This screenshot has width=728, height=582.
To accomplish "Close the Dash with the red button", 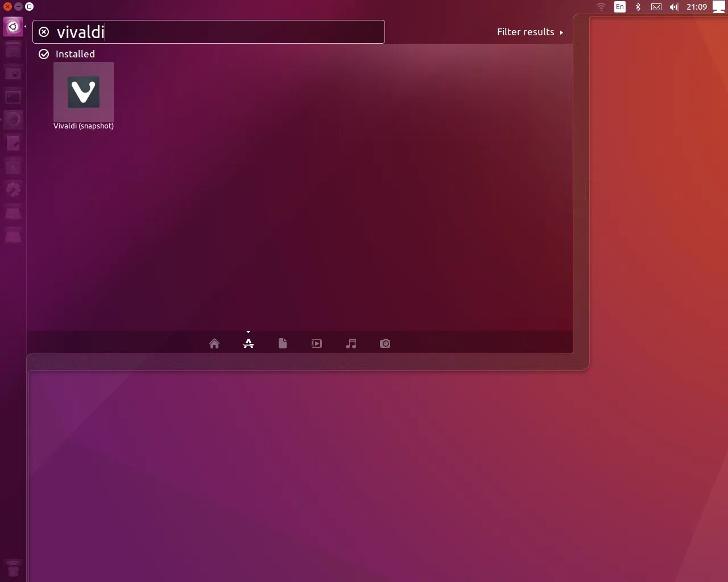I will click(7, 6).
